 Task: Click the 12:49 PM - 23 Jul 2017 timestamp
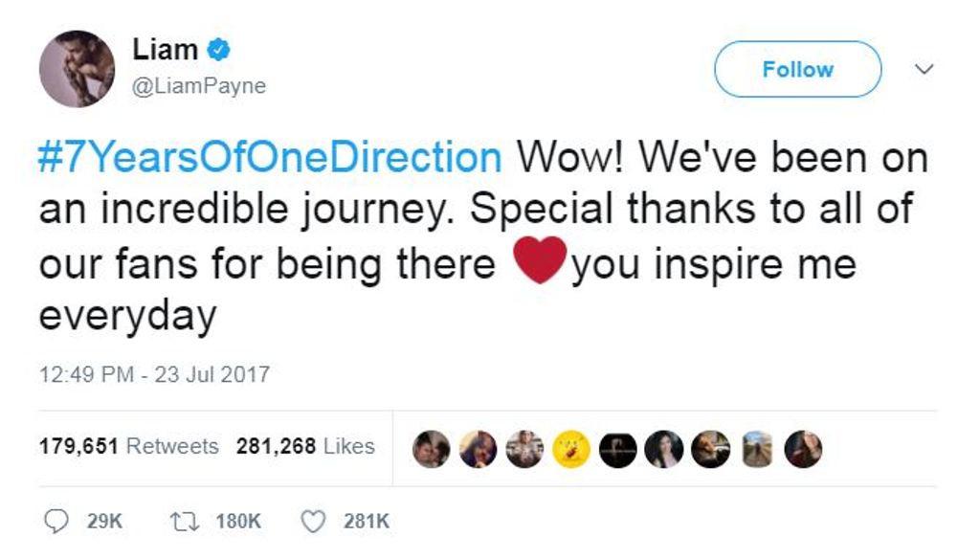[154, 373]
